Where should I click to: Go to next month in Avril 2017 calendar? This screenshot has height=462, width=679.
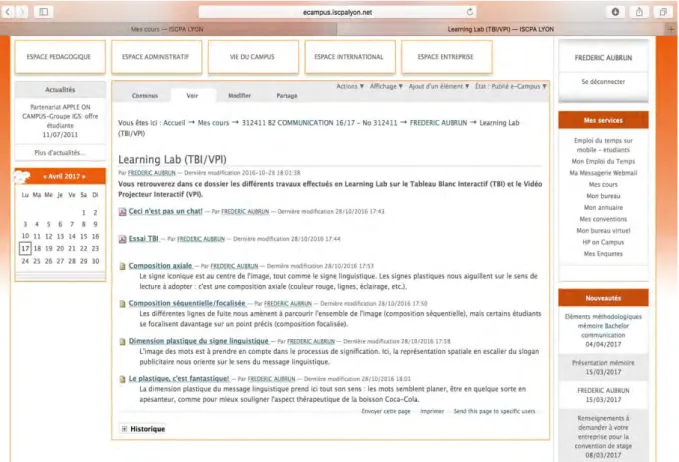(x=83, y=177)
